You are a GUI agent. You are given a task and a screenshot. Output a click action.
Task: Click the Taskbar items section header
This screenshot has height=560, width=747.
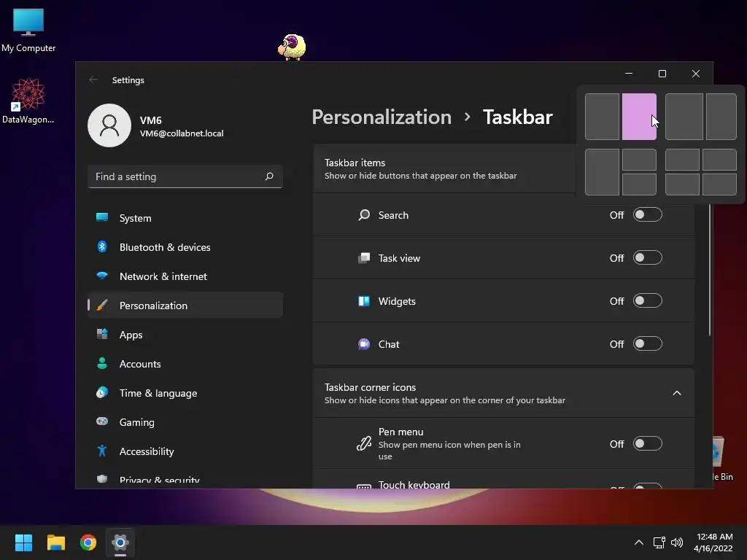pyautogui.click(x=444, y=168)
